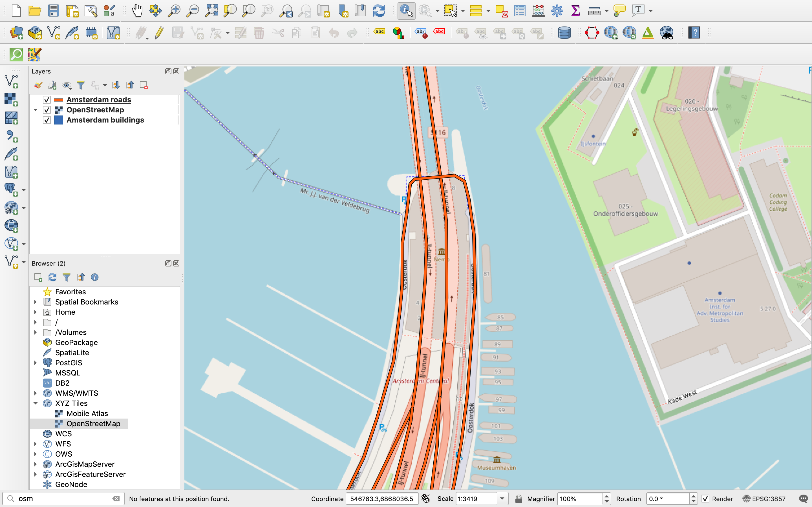812x507 pixels.
Task: Toggle editing with the pencil icon
Action: point(159,32)
